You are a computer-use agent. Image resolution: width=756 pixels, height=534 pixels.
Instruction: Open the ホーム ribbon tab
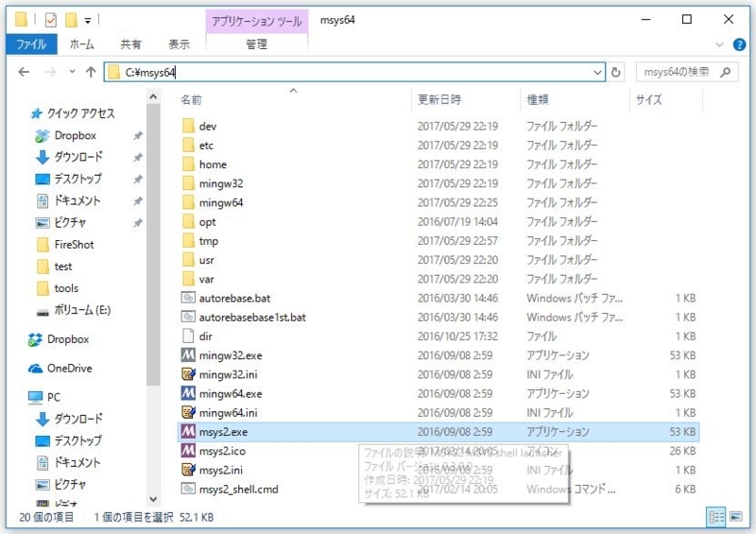[x=81, y=44]
